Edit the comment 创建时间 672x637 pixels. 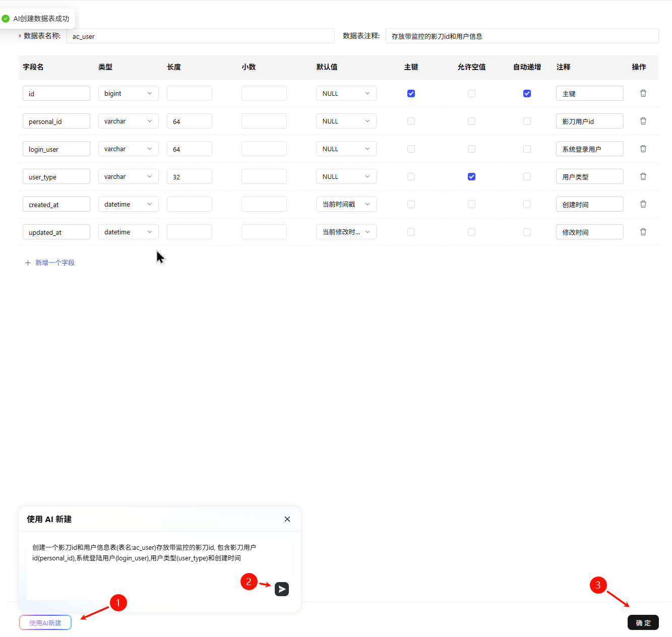590,204
